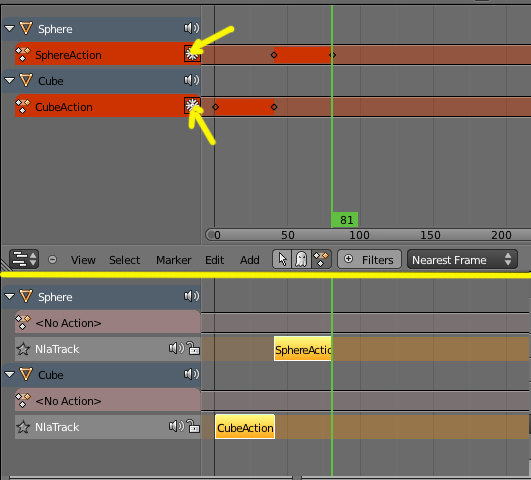Mute Cube in bottom NLA panel
The height and width of the screenshot is (480, 531).
[x=191, y=375]
